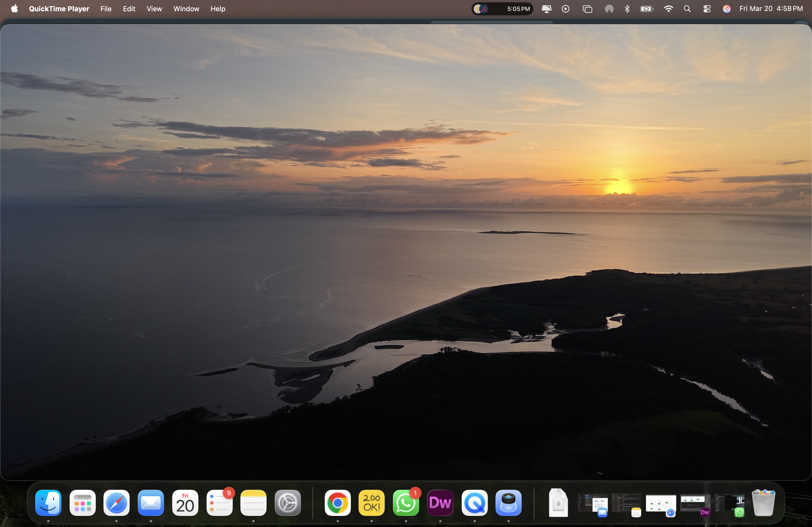Viewport: 812px width, 527px height.
Task: Open Spotlight search from the menu bar
Action: pos(687,9)
